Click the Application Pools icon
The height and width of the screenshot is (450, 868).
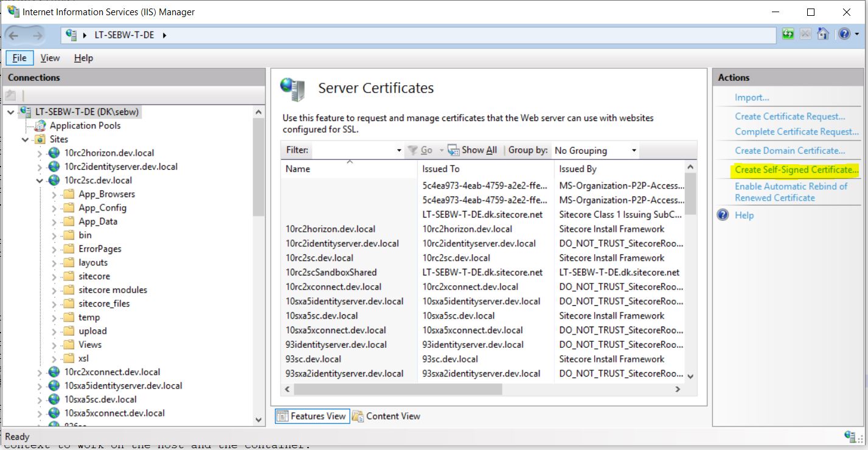tap(40, 125)
